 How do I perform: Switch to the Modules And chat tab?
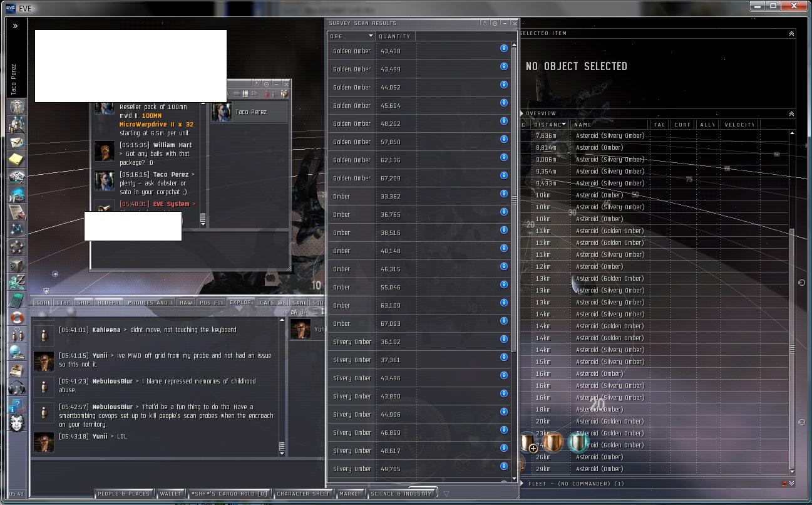151,303
